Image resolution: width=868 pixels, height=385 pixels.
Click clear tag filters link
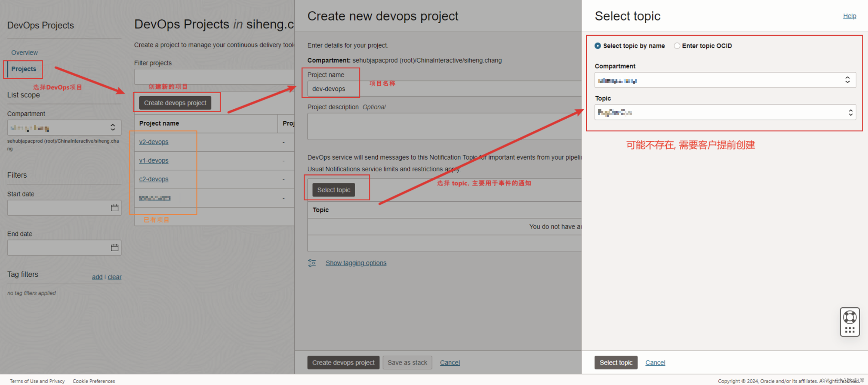tap(115, 277)
